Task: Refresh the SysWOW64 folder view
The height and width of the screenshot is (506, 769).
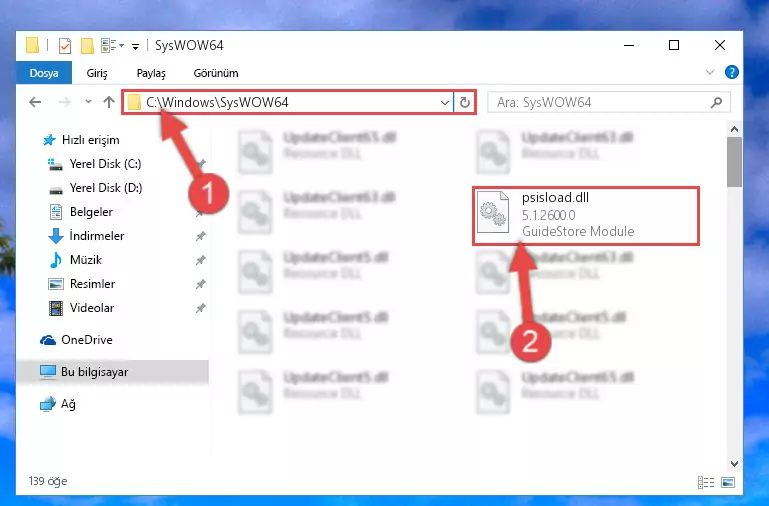Action: [464, 102]
